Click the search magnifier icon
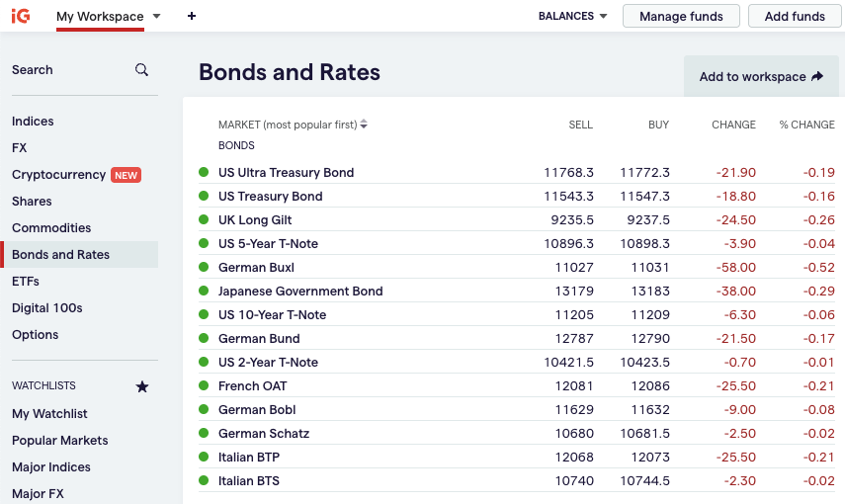Screen dimensions: 845x504 pos(141,69)
